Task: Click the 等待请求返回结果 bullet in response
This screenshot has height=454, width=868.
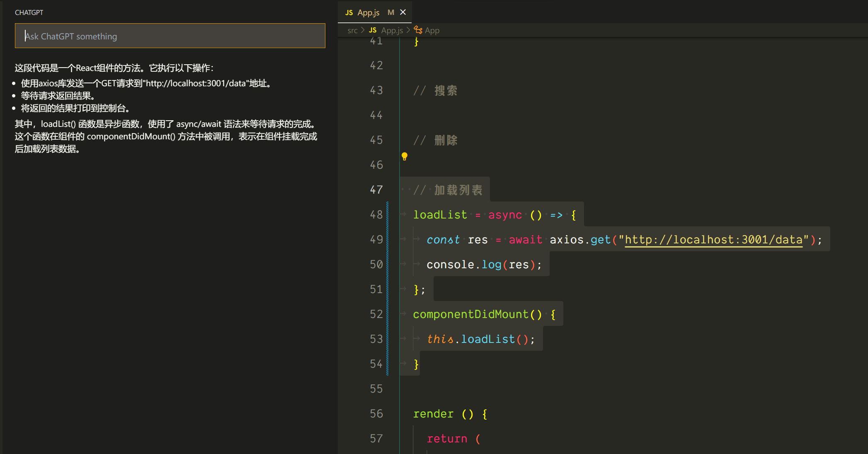Action: [x=58, y=96]
